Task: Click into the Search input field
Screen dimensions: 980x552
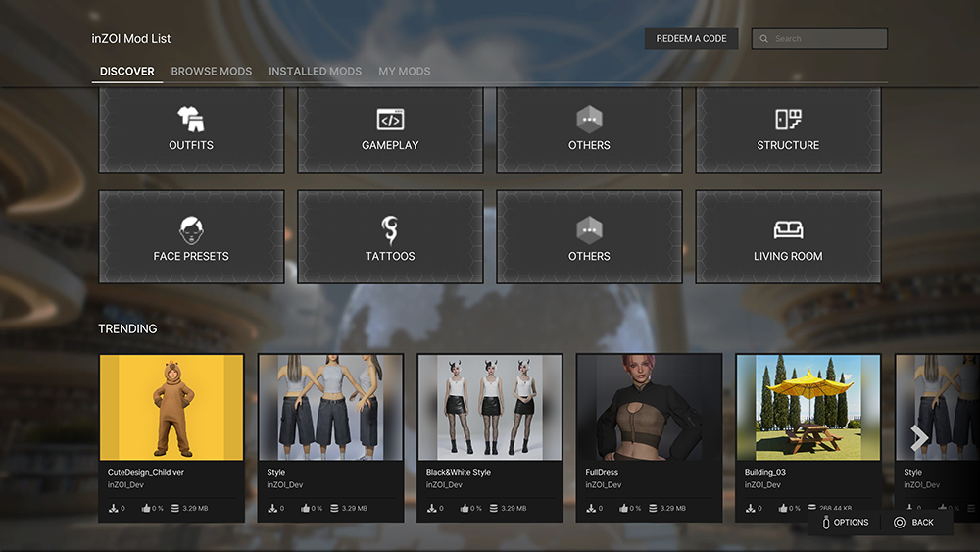Action: (x=828, y=39)
